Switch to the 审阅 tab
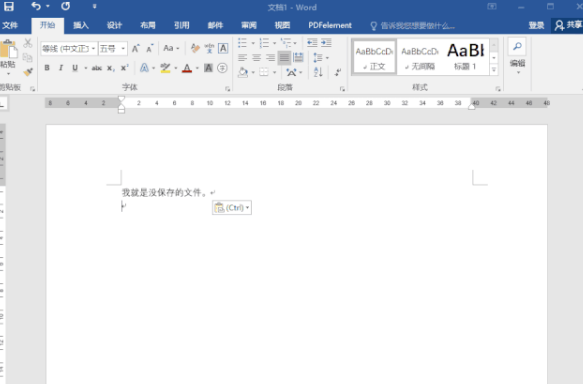This screenshot has width=583, height=384. pyautogui.click(x=249, y=25)
